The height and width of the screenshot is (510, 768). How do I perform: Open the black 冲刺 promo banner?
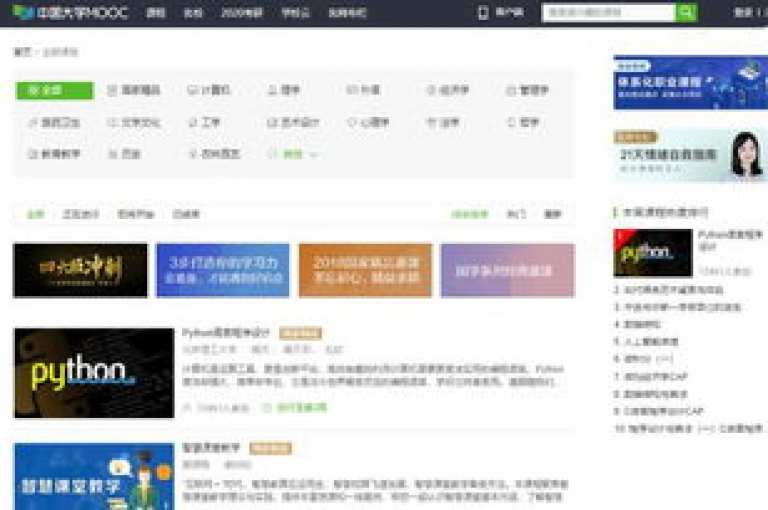click(80, 270)
